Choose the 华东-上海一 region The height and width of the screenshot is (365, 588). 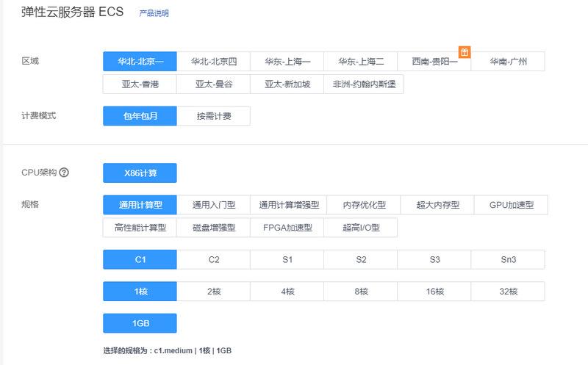pos(287,62)
